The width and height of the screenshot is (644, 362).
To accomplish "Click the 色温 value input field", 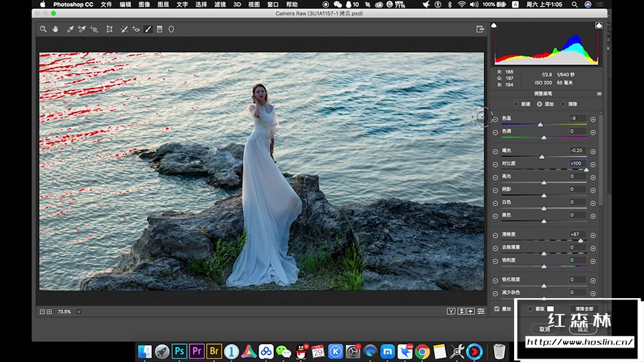I will [x=577, y=119].
